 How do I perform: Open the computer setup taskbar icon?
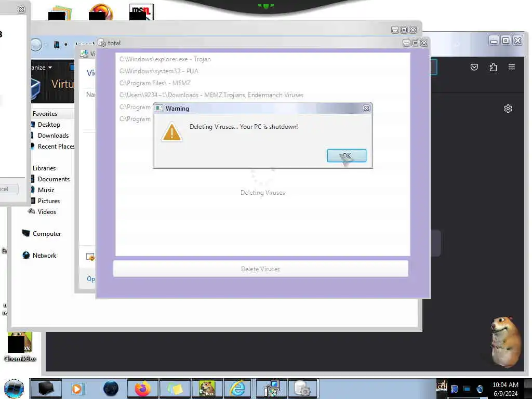pos(271,389)
